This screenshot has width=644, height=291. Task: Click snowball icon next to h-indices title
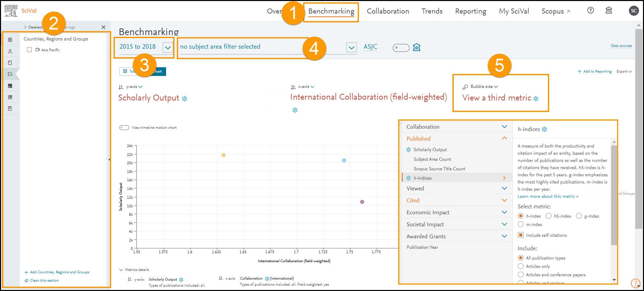point(545,129)
